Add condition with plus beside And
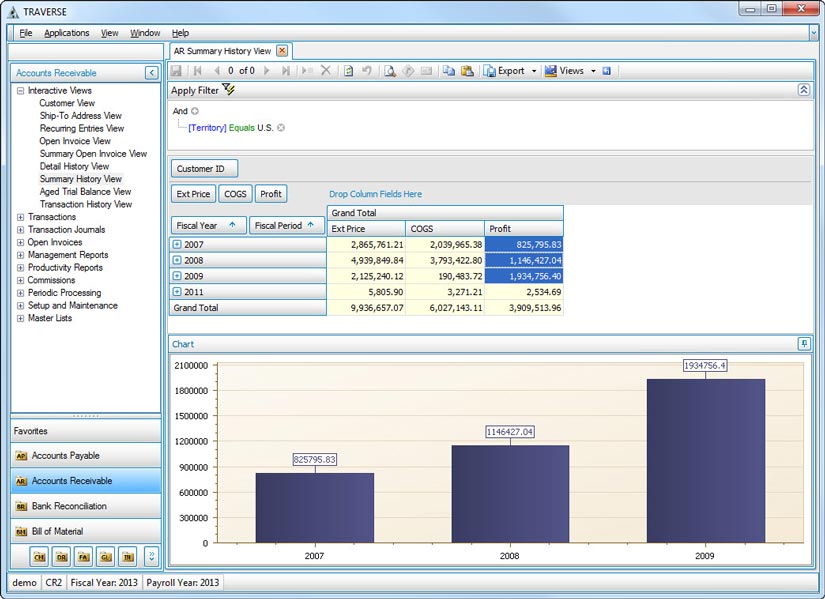Image resolution: width=825 pixels, height=599 pixels. tap(195, 111)
